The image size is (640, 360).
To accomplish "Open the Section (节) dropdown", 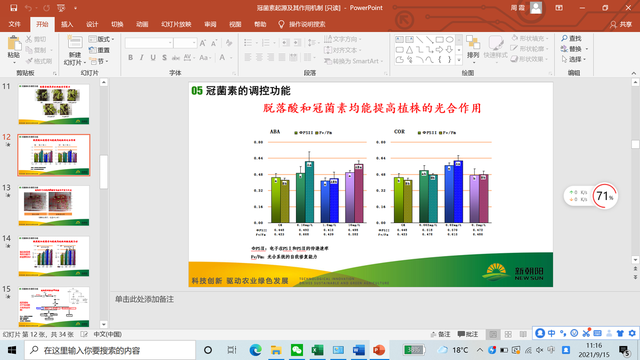I will tap(98, 61).
